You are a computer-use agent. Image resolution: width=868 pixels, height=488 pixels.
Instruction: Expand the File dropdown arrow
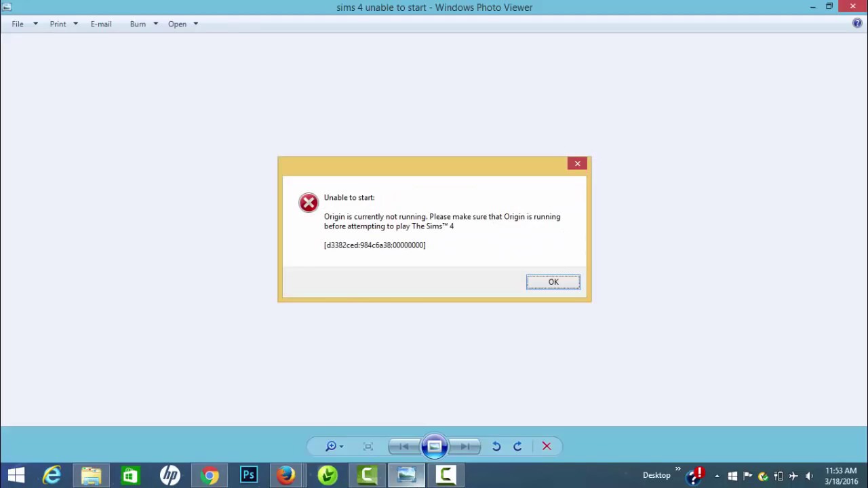35,24
